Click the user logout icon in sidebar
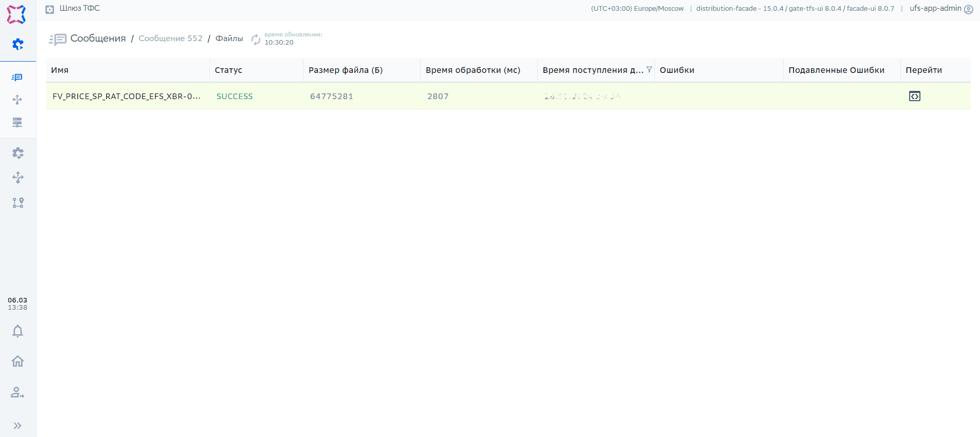Image resolution: width=980 pixels, height=437 pixels. point(17,393)
